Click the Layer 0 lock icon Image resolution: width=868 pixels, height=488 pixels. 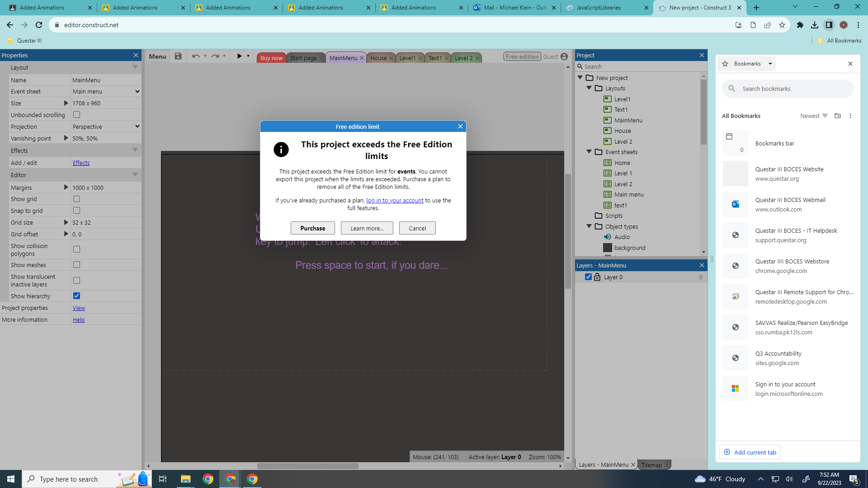[597, 277]
